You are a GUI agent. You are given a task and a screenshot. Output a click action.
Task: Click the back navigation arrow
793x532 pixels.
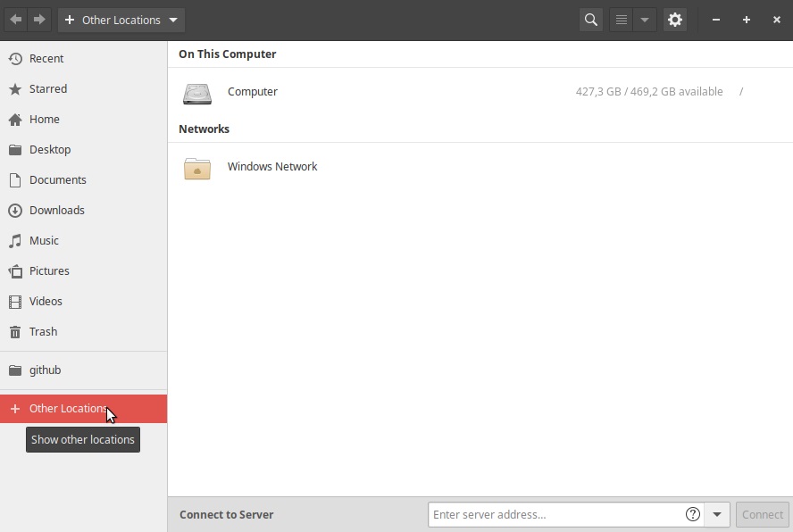[x=16, y=20]
